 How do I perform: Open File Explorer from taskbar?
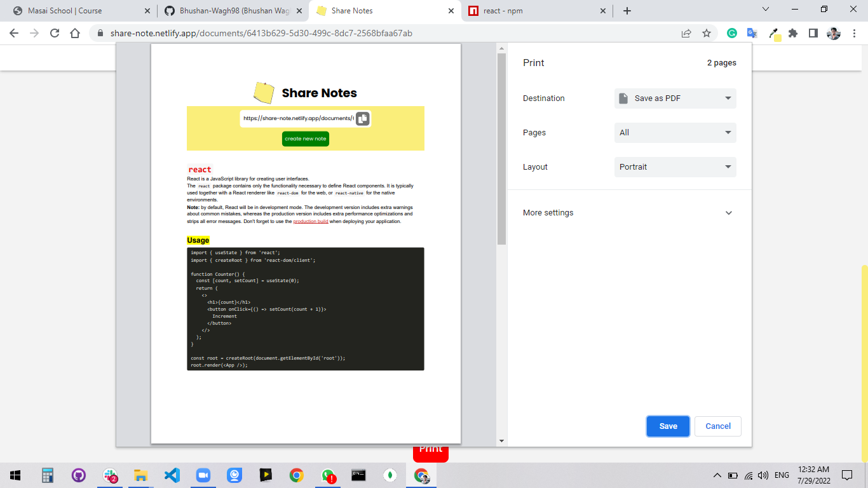coord(140,475)
